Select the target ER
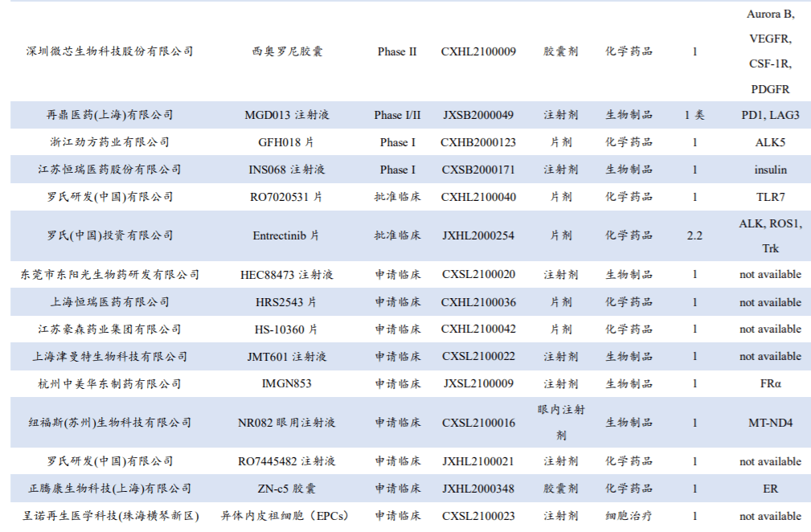This screenshot has height=532, width=811. 770,489
